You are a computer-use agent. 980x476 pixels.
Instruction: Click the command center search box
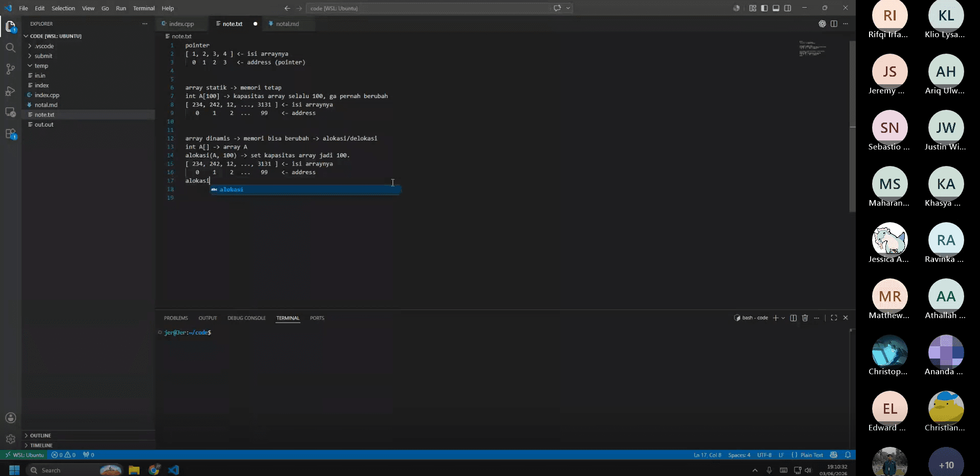[428, 8]
